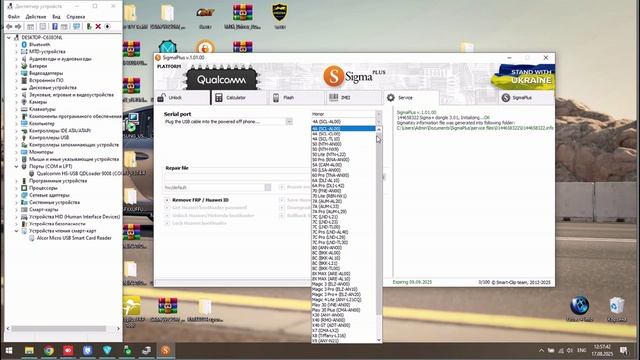Open the Вид menu in Device Manager
Image resolution: width=640 pixels, height=360 pixels.
[x=56, y=17]
